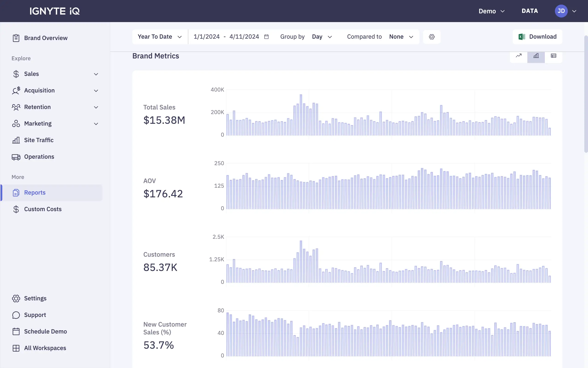The width and height of the screenshot is (588, 368).
Task: Click the Download button
Action: [x=537, y=37]
